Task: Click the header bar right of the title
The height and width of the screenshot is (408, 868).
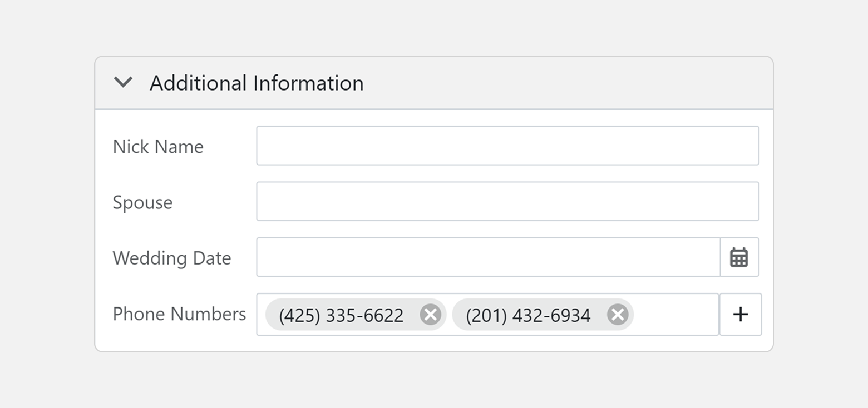Action: click(568, 83)
